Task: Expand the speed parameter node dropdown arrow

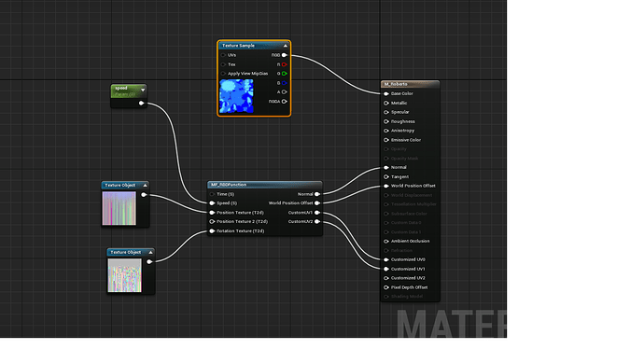Action: pyautogui.click(x=143, y=90)
